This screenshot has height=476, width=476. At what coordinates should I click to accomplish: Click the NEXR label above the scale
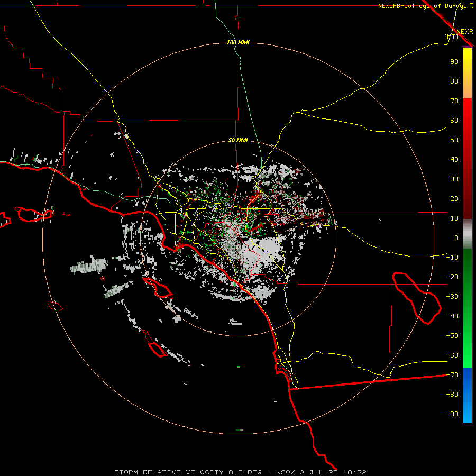pos(464,32)
